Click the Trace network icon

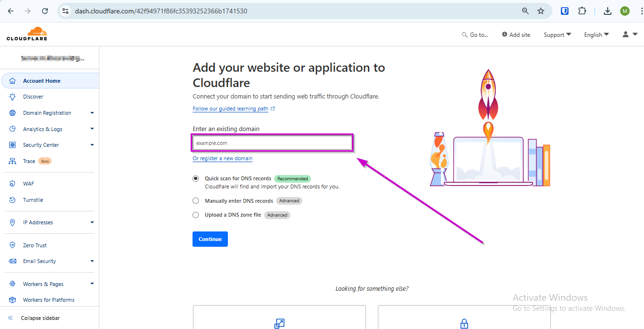click(12, 161)
